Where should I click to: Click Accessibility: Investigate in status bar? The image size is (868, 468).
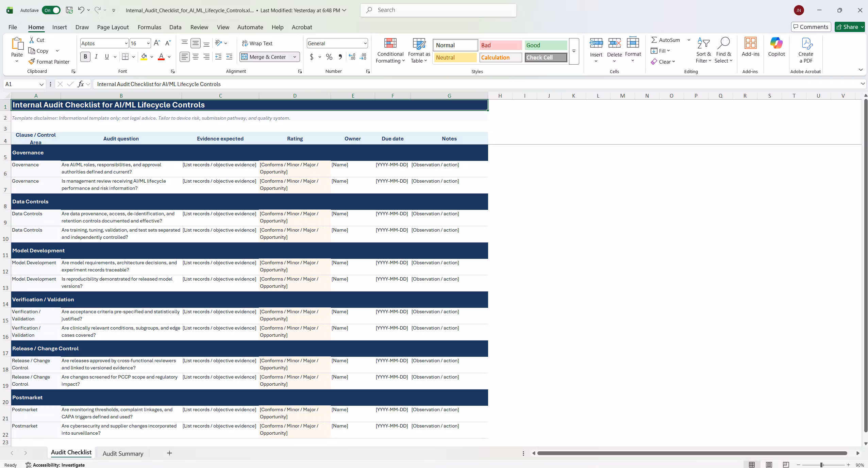55,465
